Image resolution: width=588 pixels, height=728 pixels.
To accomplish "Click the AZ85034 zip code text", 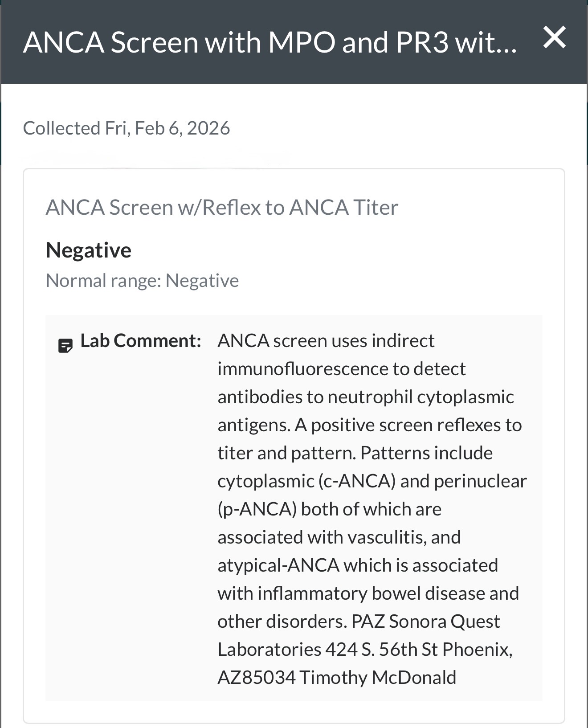I will point(256,678).
